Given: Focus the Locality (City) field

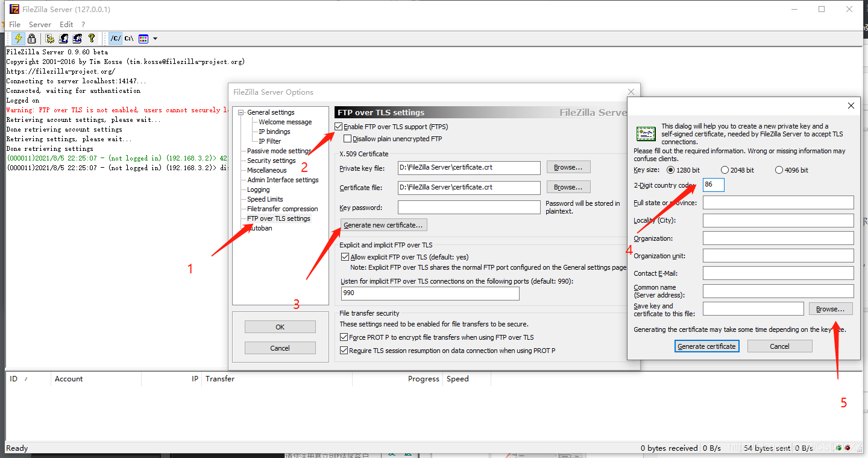Looking at the screenshot, I should pos(778,220).
